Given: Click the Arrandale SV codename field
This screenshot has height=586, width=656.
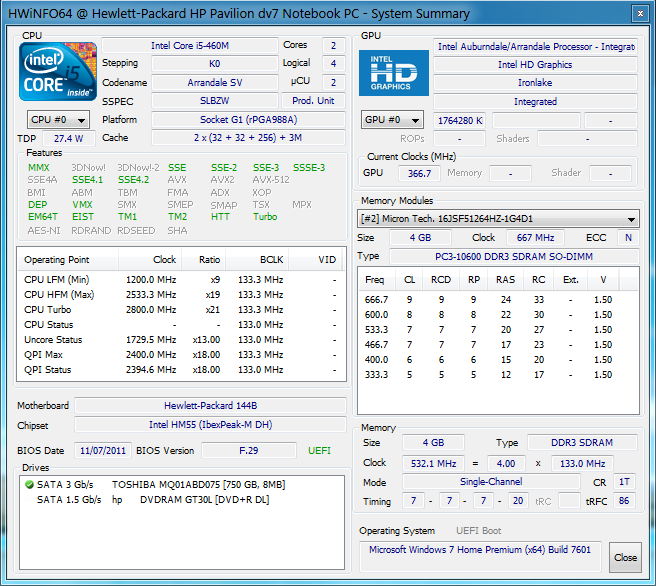Looking at the screenshot, I should (x=215, y=82).
